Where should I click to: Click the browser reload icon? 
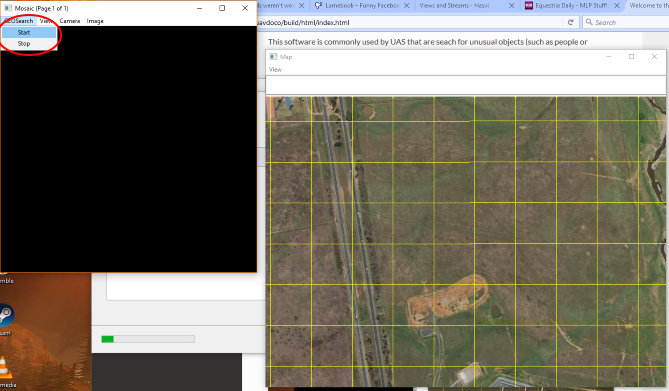(570, 22)
